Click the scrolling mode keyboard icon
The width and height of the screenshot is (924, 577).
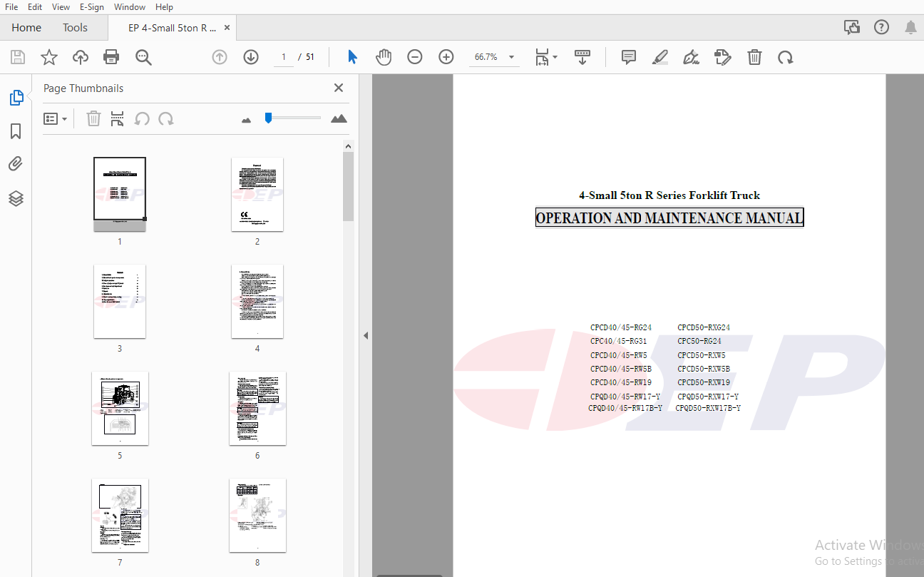(582, 57)
